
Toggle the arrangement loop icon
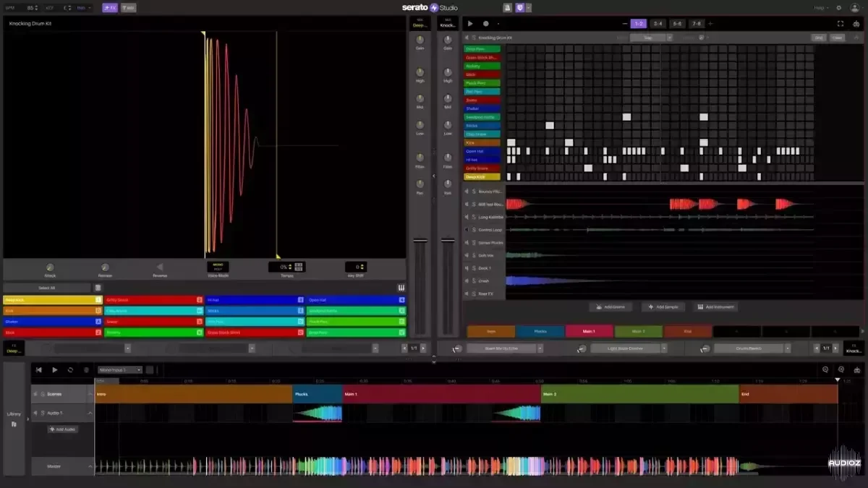click(x=70, y=369)
